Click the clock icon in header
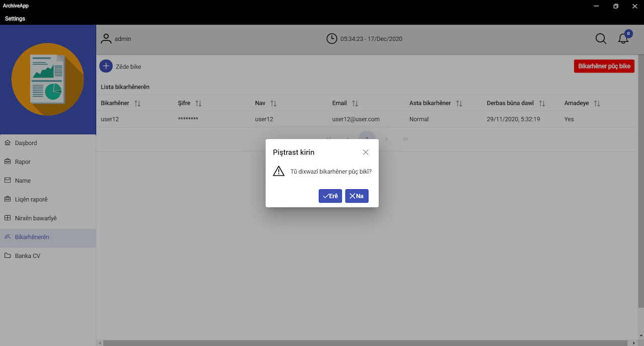 332,39
